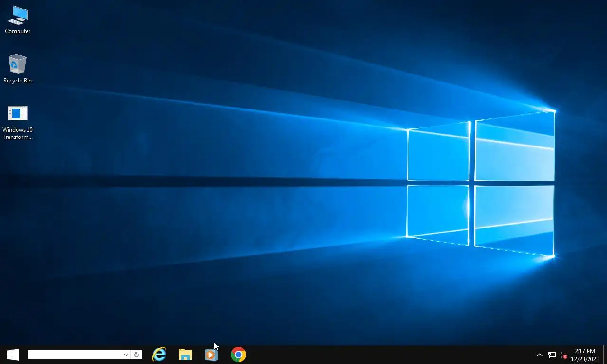Screen dimensions: 607x364
Task: Open Google Chrome from the taskbar
Action: (x=239, y=355)
